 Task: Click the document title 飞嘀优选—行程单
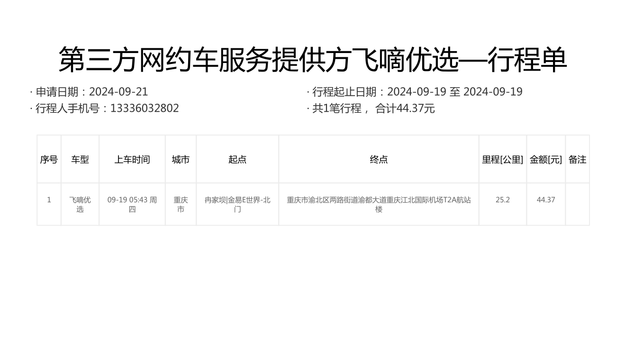click(313, 60)
